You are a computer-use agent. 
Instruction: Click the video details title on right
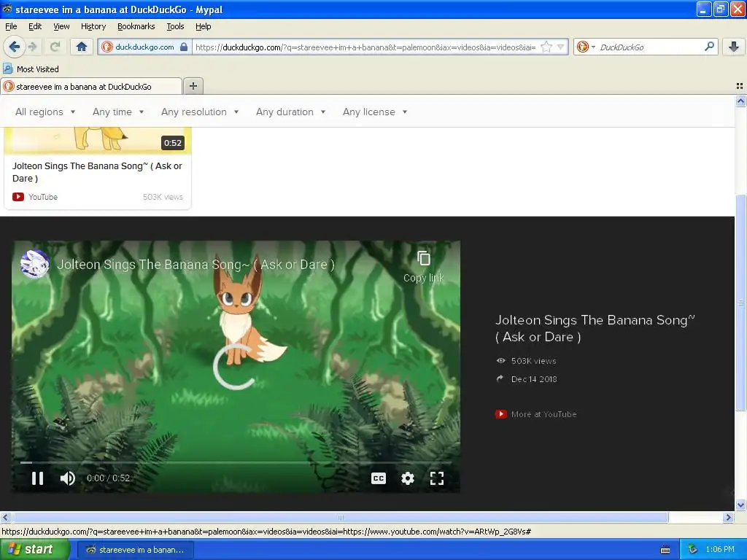coord(595,329)
